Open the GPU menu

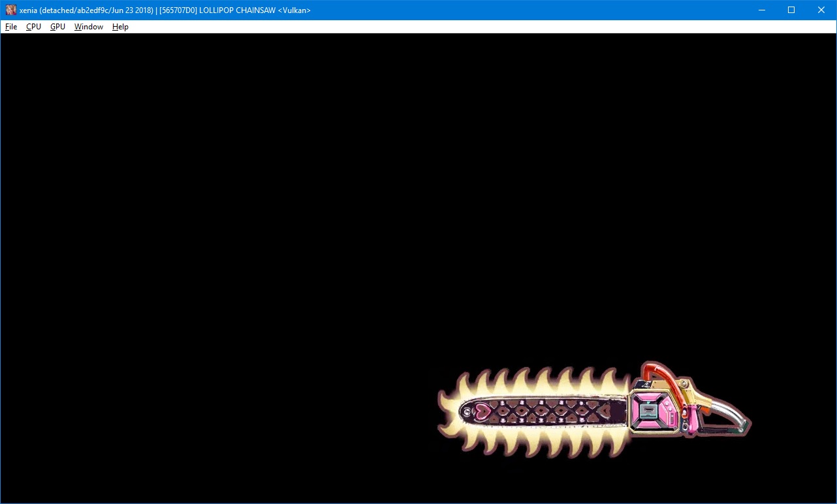(x=57, y=27)
